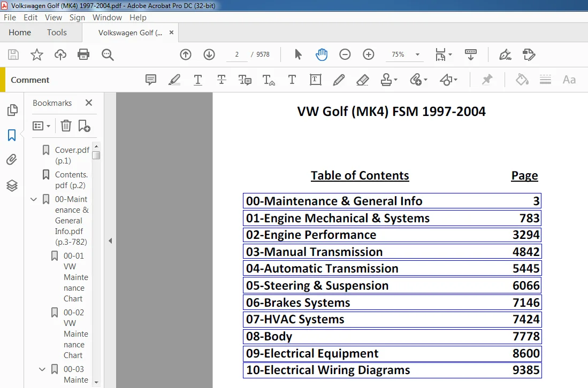Toggle the Keep tool selected pin
Screen dimensions: 588x388
(487, 80)
